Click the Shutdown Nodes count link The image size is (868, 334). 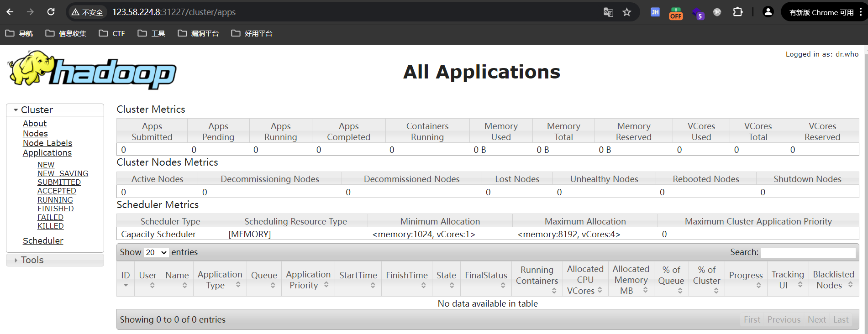pos(763,192)
